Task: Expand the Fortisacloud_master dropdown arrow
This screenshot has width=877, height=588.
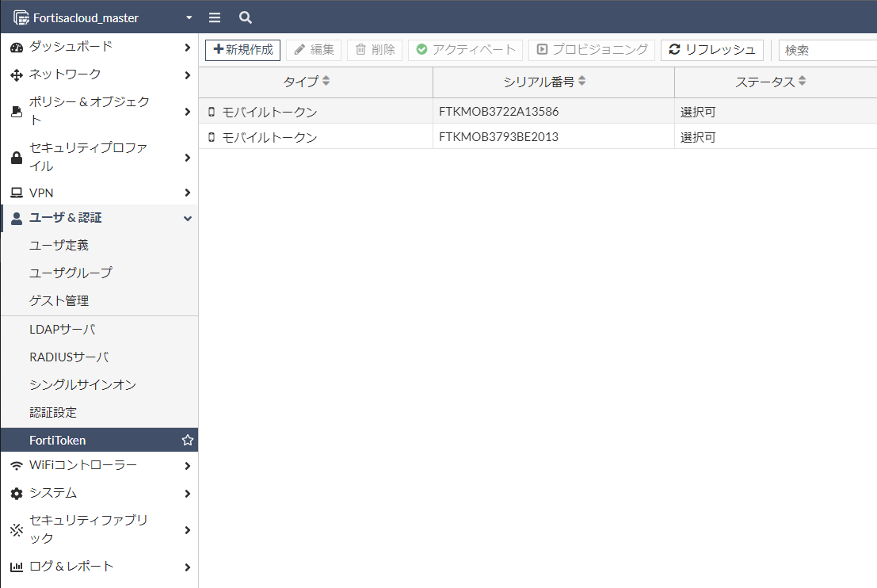Action: pos(189,18)
